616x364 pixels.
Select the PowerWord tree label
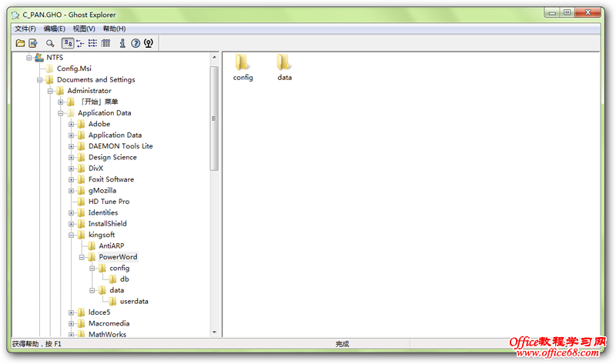click(x=118, y=257)
